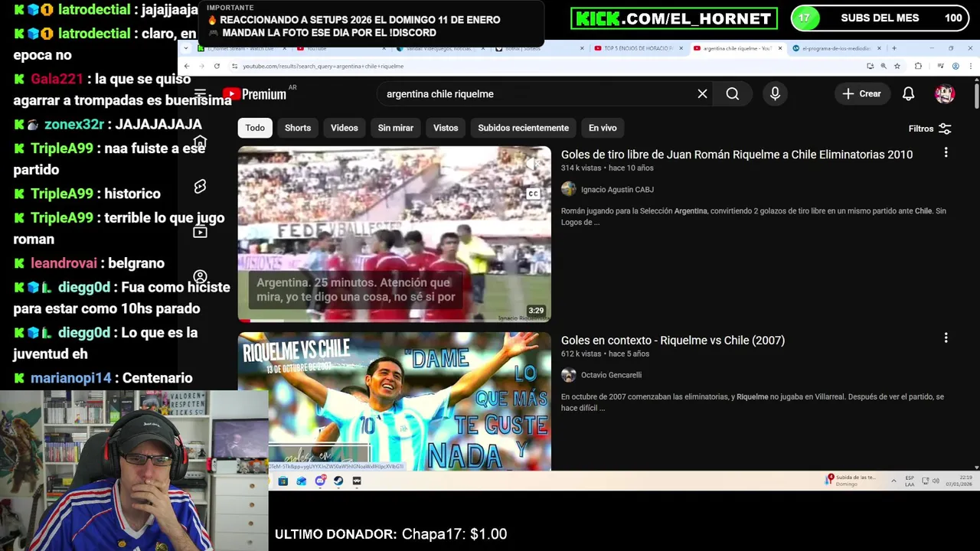The width and height of the screenshot is (980, 551).
Task: Open options for Goles de tiro libre video
Action: click(x=946, y=152)
